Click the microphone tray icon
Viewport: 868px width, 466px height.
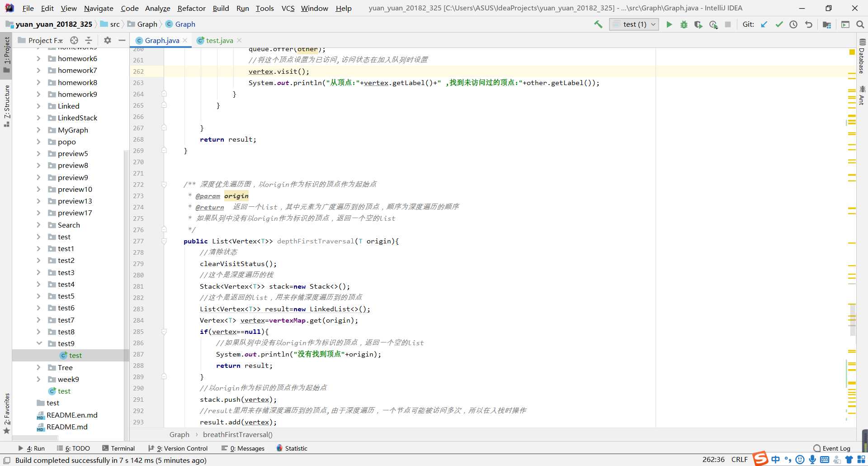(x=812, y=460)
